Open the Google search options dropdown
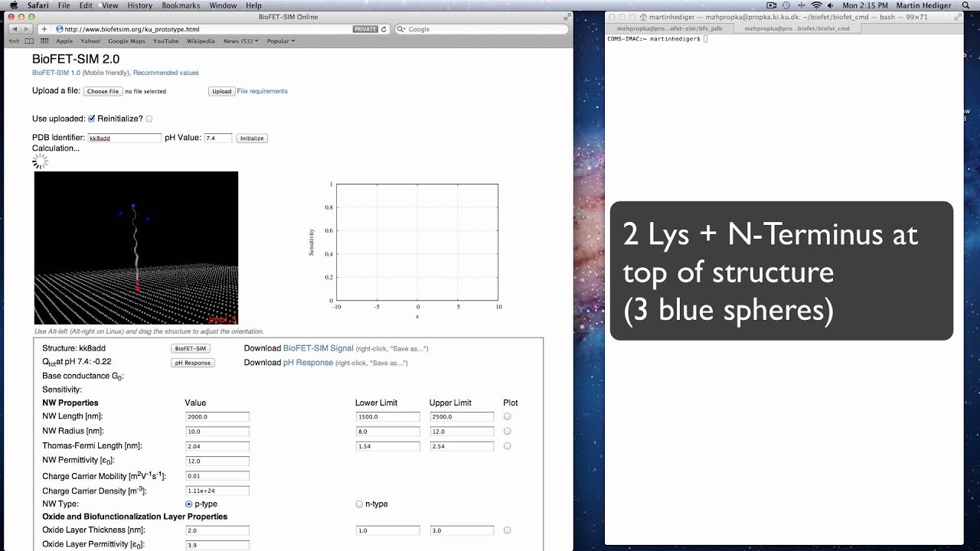Viewport: 980px width, 551px height. coord(402,29)
